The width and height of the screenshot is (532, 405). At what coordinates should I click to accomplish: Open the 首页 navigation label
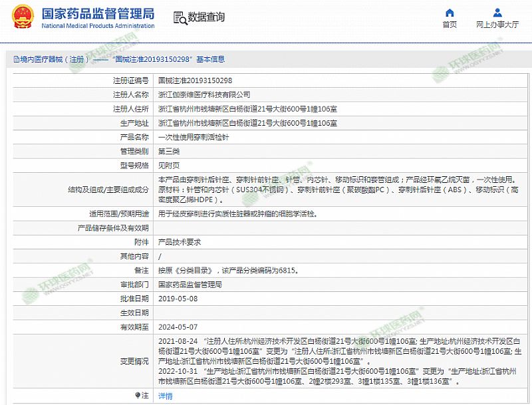[x=450, y=25]
